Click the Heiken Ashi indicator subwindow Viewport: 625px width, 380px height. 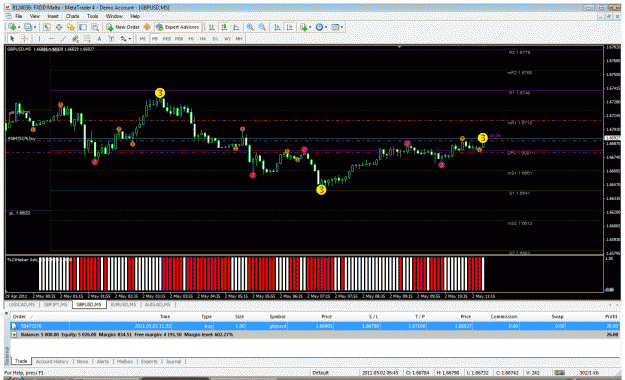tap(304, 274)
